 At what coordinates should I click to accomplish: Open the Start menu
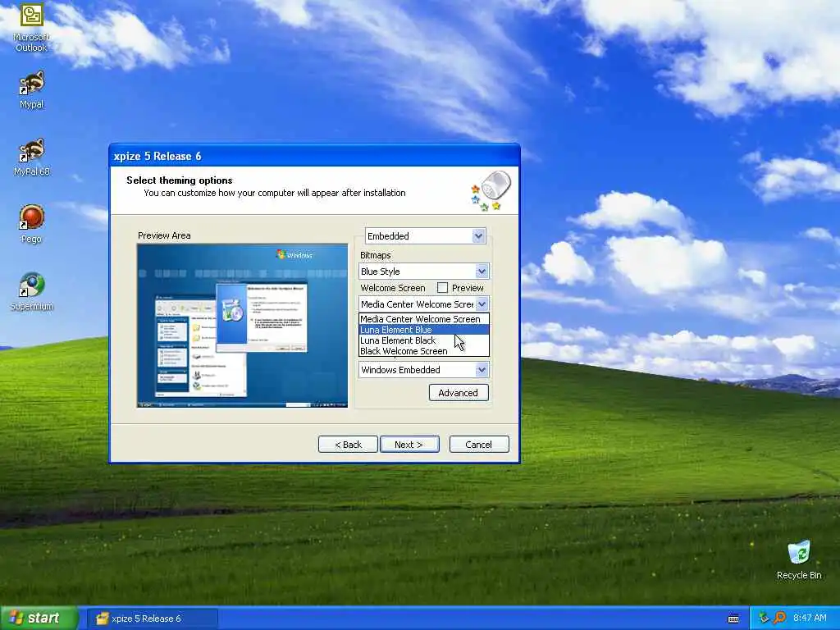(x=39, y=618)
